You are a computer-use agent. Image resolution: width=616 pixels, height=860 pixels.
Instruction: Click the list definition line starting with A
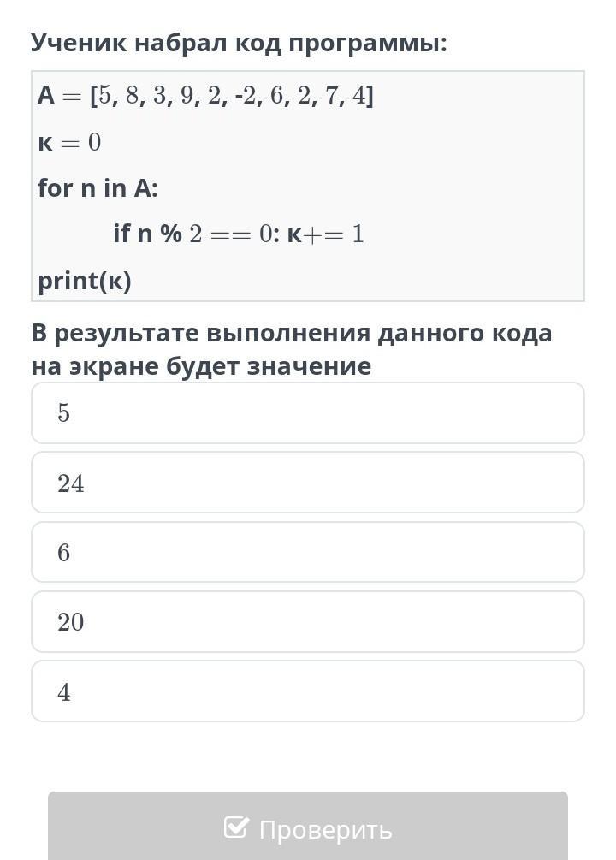coord(205,96)
